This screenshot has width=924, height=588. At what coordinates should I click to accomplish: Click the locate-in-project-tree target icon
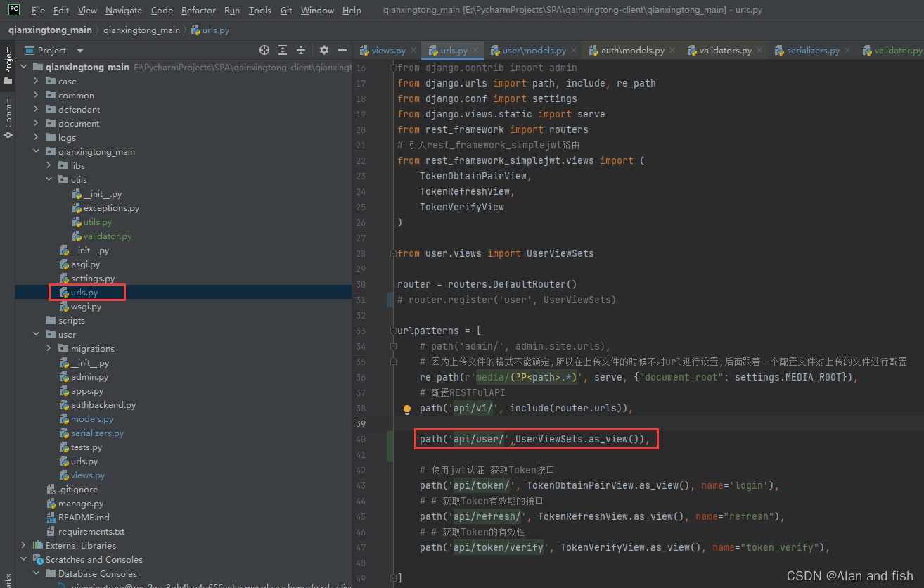point(264,50)
